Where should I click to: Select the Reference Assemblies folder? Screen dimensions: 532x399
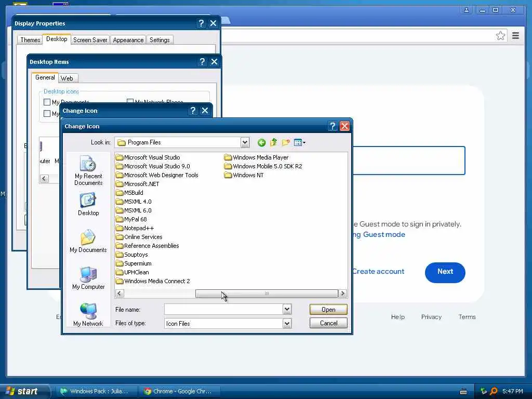point(147,246)
